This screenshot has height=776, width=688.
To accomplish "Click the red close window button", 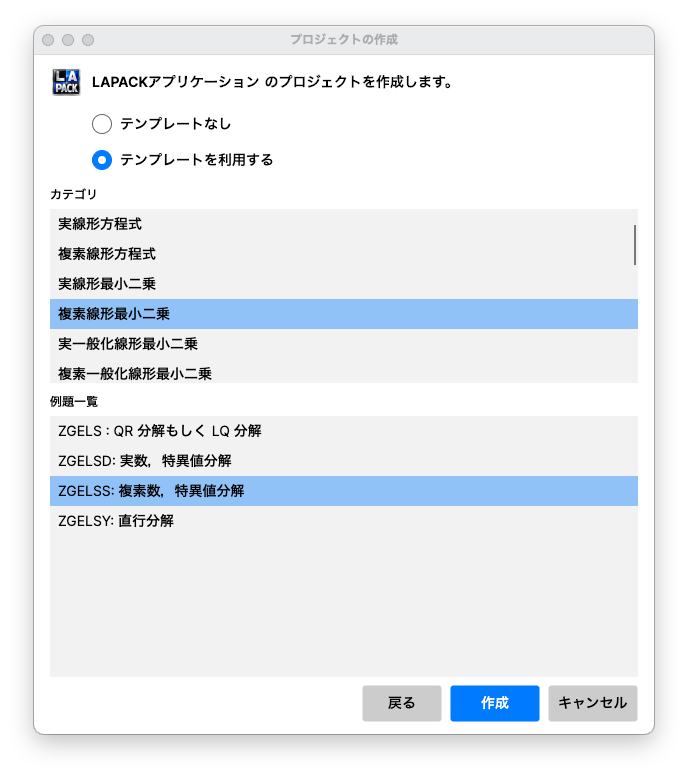I will coord(48,40).
